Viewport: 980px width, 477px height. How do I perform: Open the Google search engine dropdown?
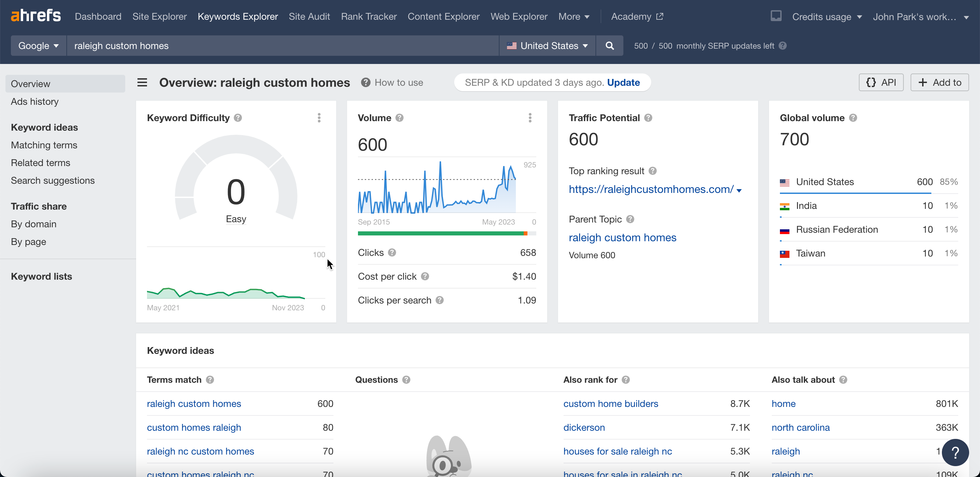coord(38,46)
